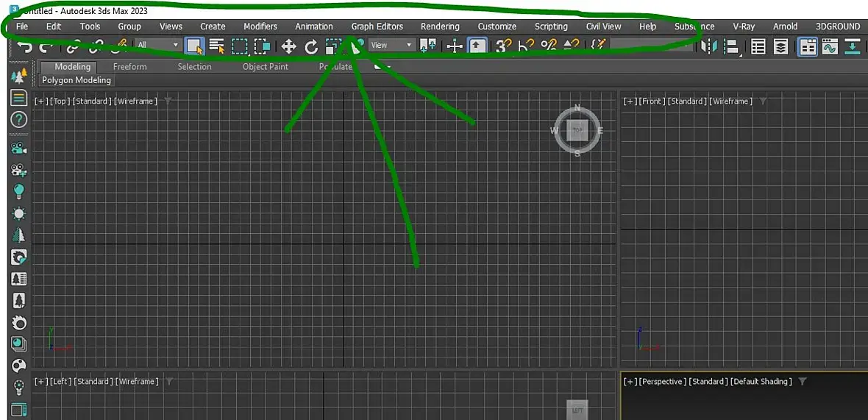Toggle the Layer Explorer button
This screenshot has height=420, width=868.
pyautogui.click(x=780, y=46)
